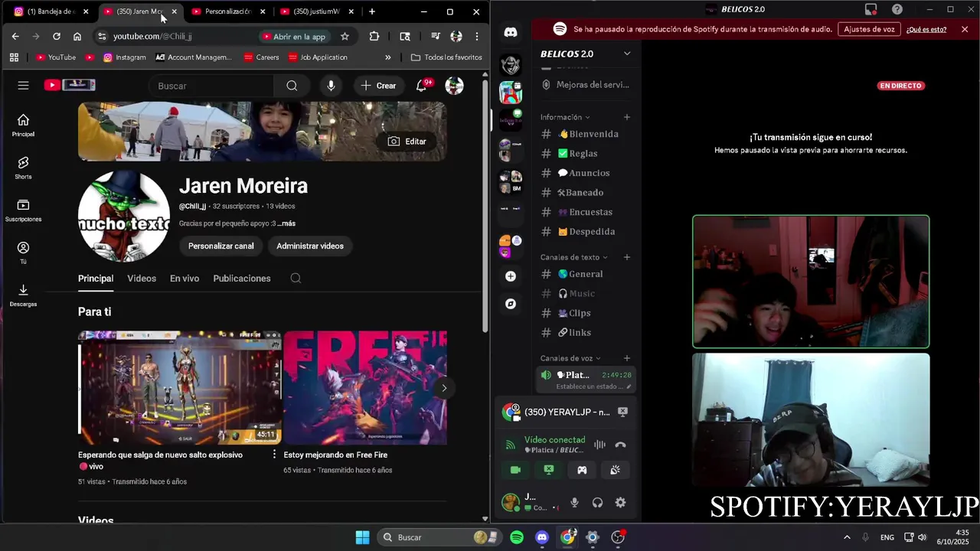Image resolution: width=980 pixels, height=551 pixels.
Task: Open YouTube account avatar menu
Action: [x=454, y=86]
